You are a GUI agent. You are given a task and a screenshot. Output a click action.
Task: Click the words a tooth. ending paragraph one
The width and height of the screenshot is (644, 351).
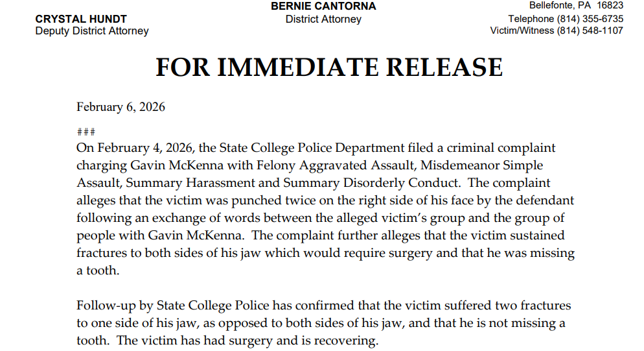(x=98, y=271)
